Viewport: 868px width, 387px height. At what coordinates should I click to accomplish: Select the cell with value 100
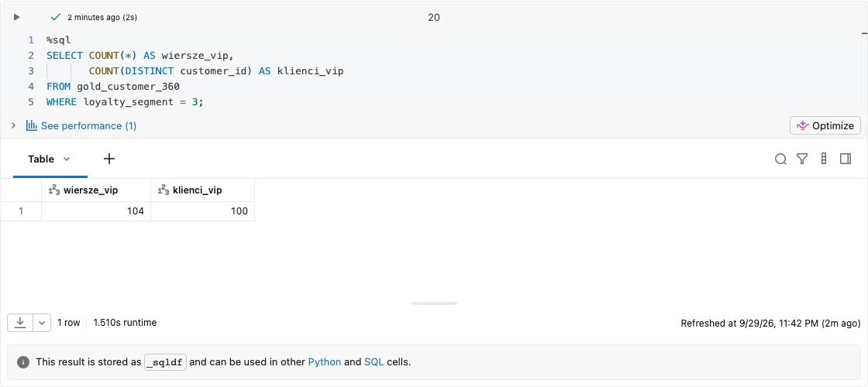pyautogui.click(x=202, y=211)
